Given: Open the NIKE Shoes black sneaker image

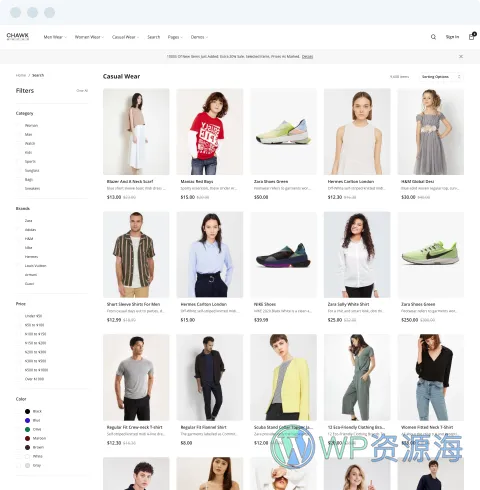Looking at the screenshot, I should click(283, 254).
